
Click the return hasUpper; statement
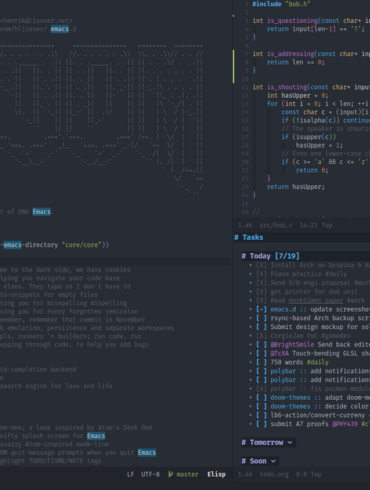pos(296,187)
